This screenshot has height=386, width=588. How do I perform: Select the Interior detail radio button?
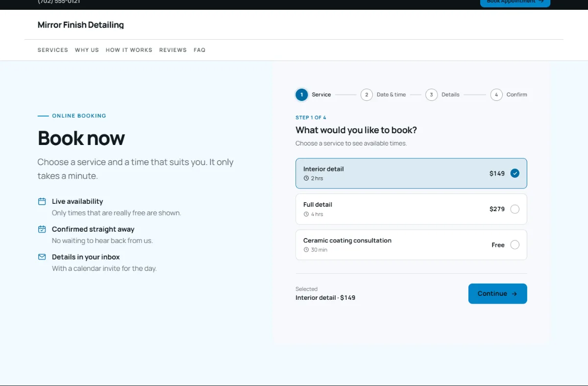point(514,173)
